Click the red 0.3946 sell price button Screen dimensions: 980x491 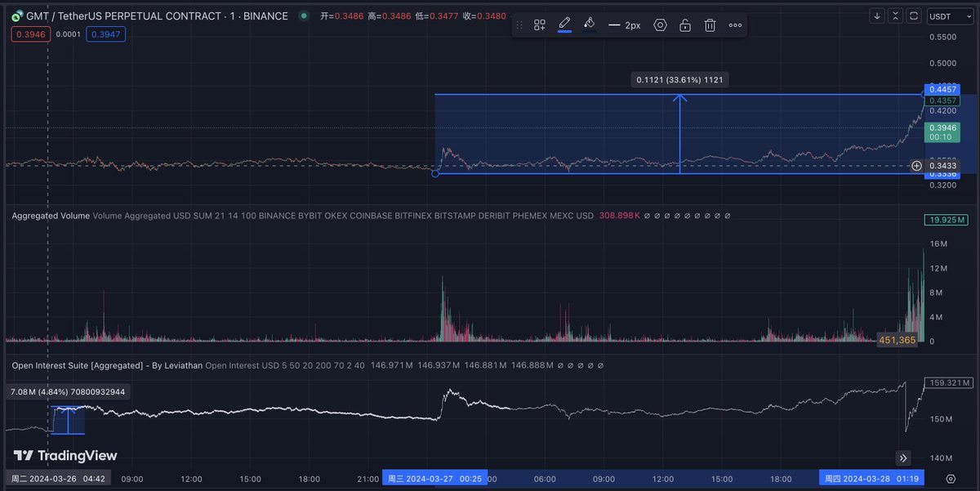tap(30, 33)
